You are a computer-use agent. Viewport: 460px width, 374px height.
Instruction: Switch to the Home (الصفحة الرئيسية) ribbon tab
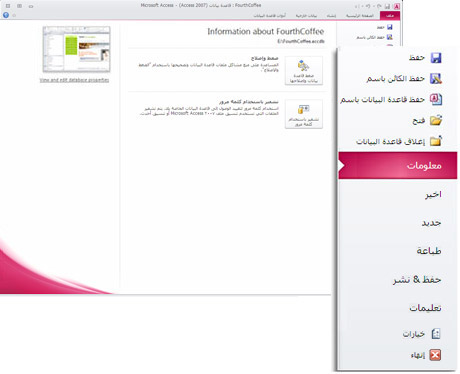[360, 16]
